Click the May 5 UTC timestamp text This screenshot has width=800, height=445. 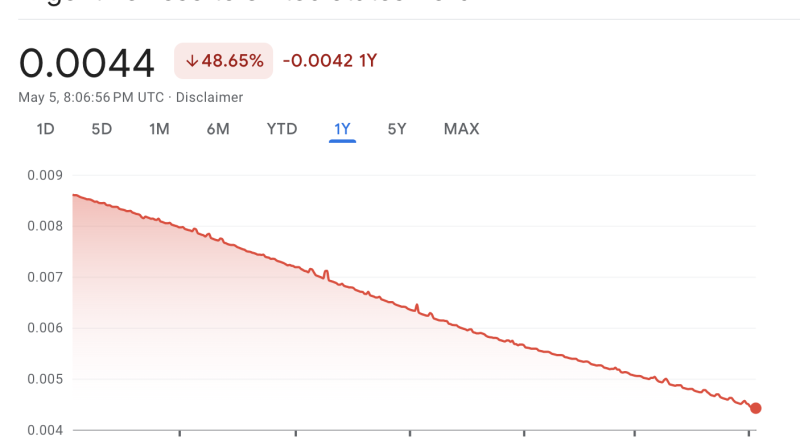(91, 97)
